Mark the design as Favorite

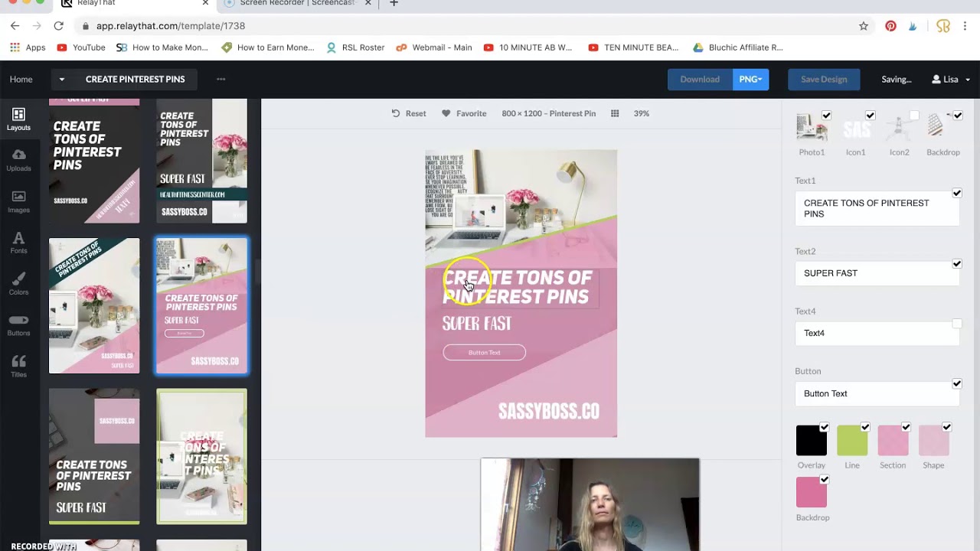(x=464, y=113)
